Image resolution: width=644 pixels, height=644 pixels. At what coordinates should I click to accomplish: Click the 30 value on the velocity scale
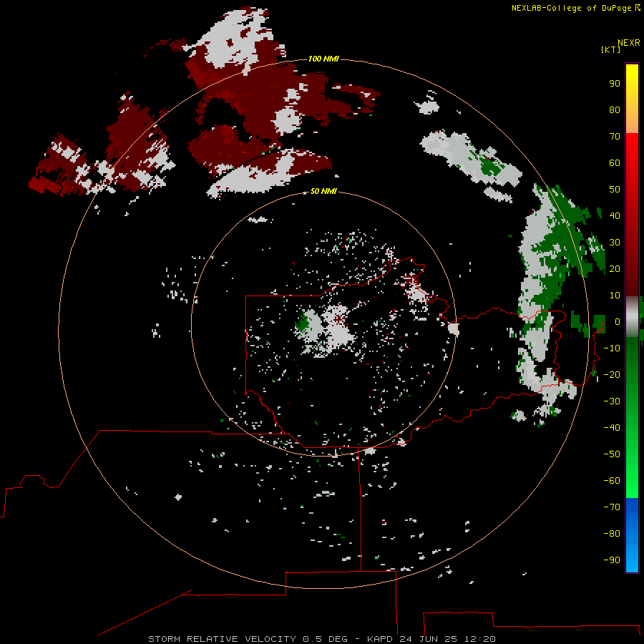(615, 243)
